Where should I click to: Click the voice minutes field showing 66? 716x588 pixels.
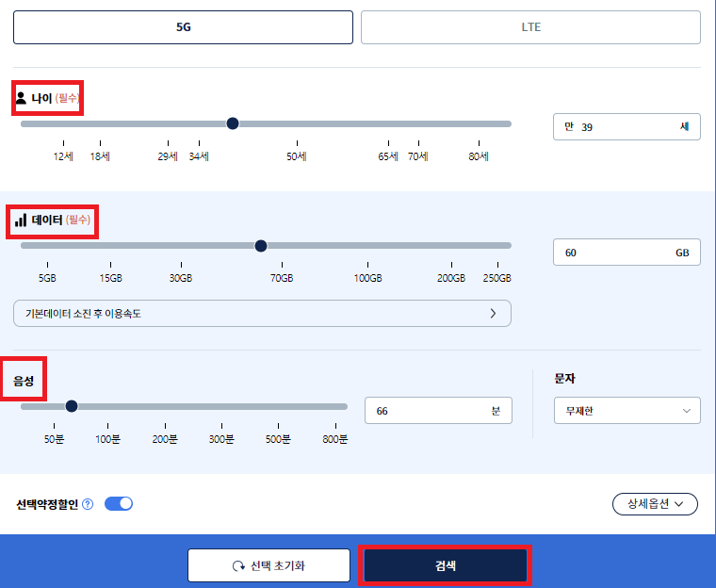point(438,411)
